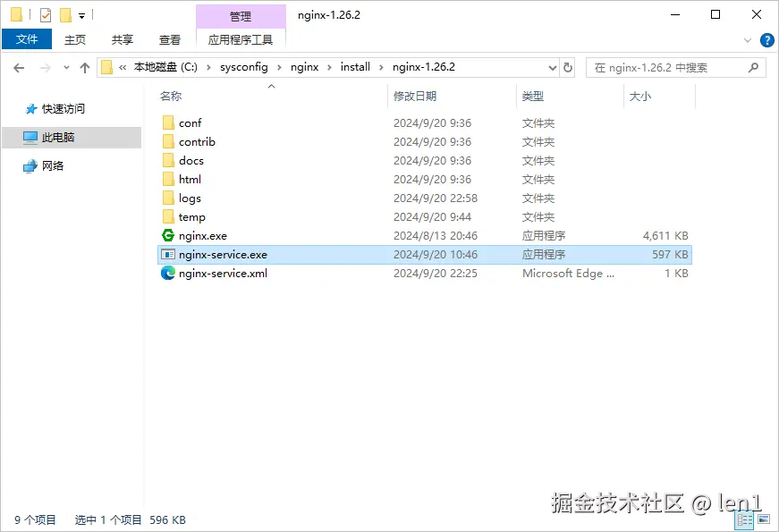
Task: Click the html folder icon
Action: click(168, 180)
